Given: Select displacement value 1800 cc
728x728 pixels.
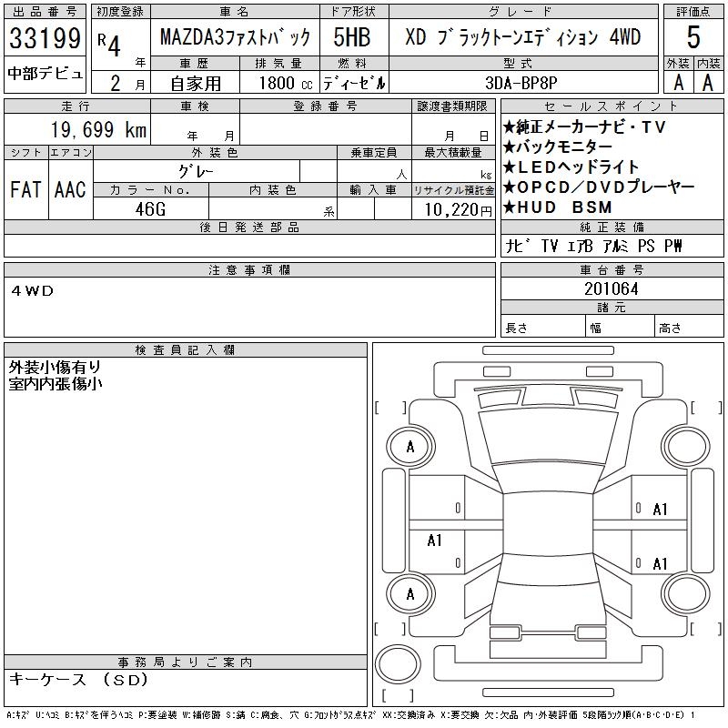Looking at the screenshot, I should pyautogui.click(x=286, y=83).
